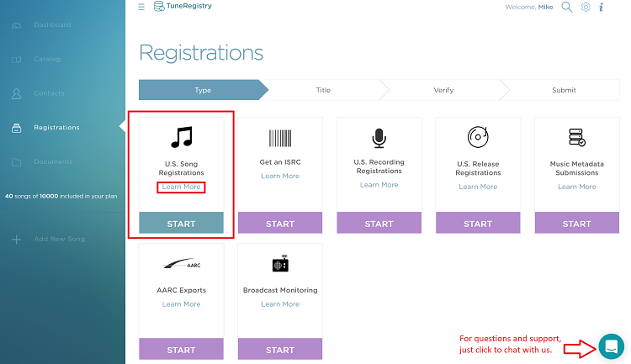Open the hamburger menu icon
The width and height of the screenshot is (631, 364).
(141, 7)
